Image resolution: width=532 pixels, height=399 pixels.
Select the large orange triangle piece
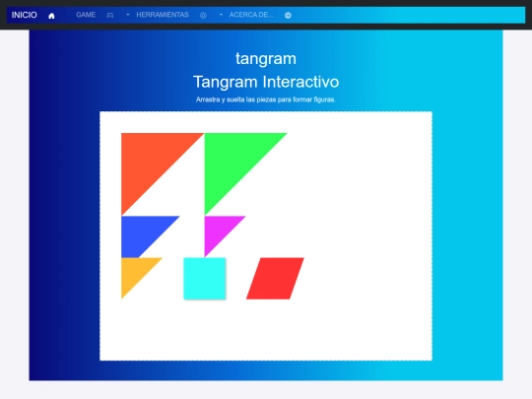[x=148, y=160]
